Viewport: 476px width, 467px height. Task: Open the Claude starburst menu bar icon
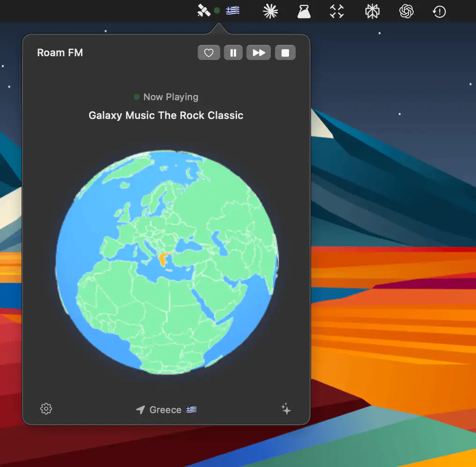[270, 11]
